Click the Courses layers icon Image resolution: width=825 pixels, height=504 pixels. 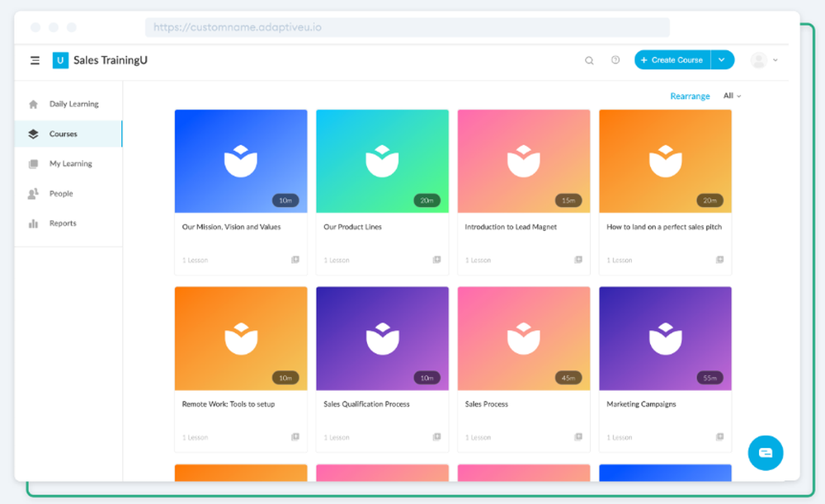pos(33,134)
